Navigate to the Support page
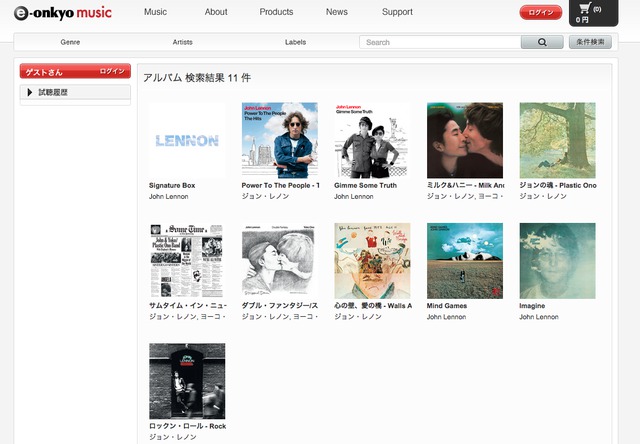Image resolution: width=640 pixels, height=444 pixels. (x=397, y=12)
